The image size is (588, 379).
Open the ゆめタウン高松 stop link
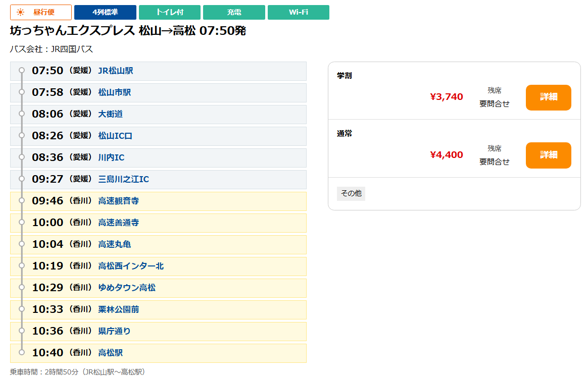click(127, 288)
